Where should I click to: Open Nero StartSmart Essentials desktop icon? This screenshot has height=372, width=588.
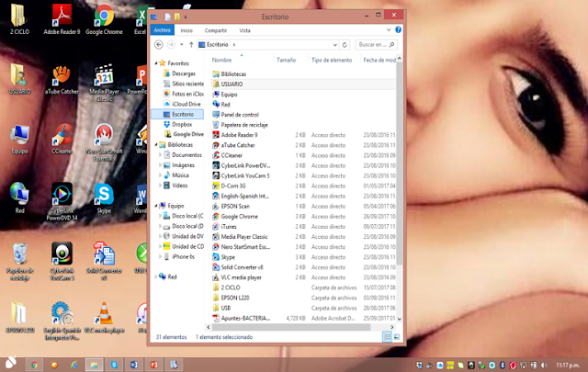click(x=104, y=142)
